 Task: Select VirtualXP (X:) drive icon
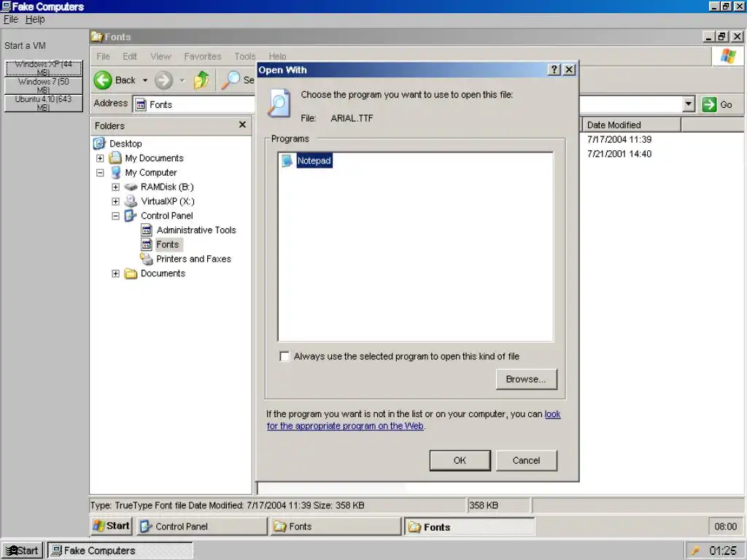[131, 201]
